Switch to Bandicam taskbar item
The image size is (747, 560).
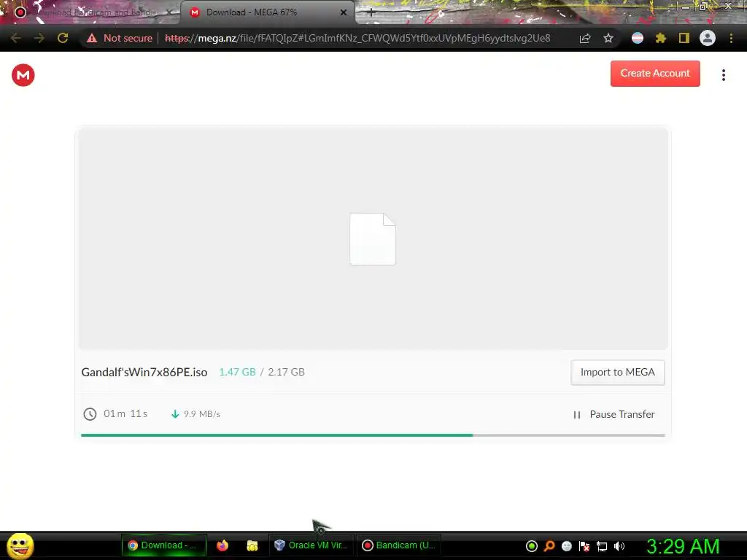point(398,545)
